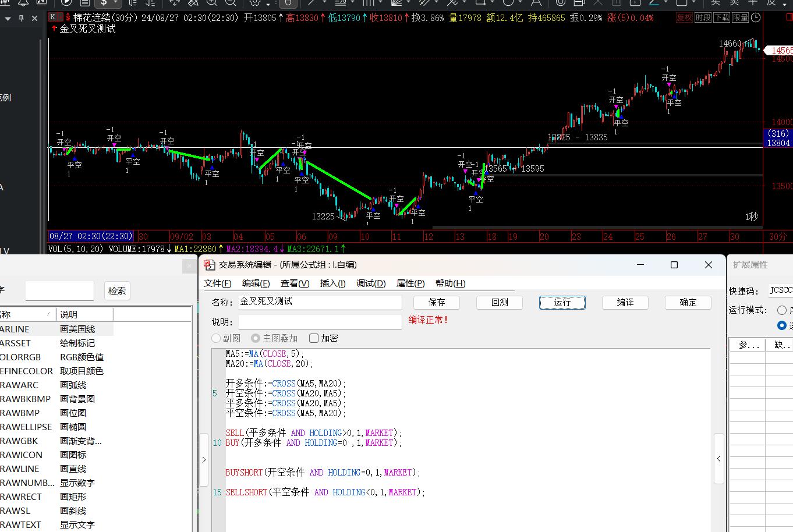This screenshot has width=793, height=532.
Task: Toggle the 复权 chart option
Action: point(684,17)
